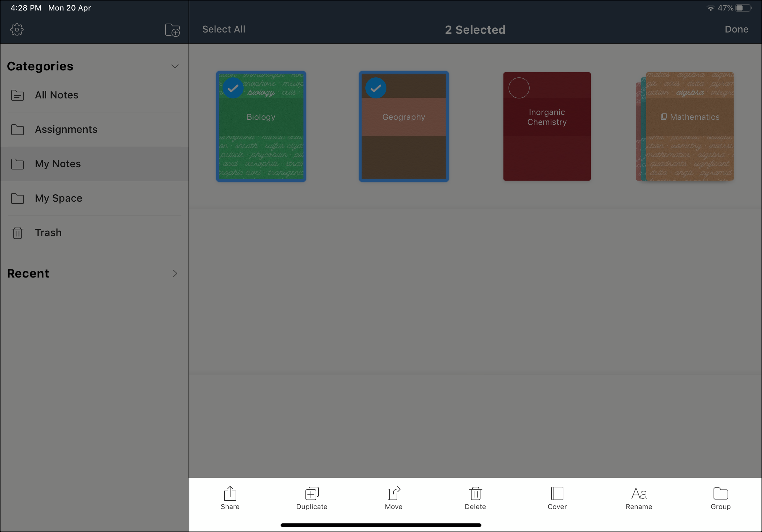Open the Trash category
Screen dimensions: 762x532
pos(94,233)
